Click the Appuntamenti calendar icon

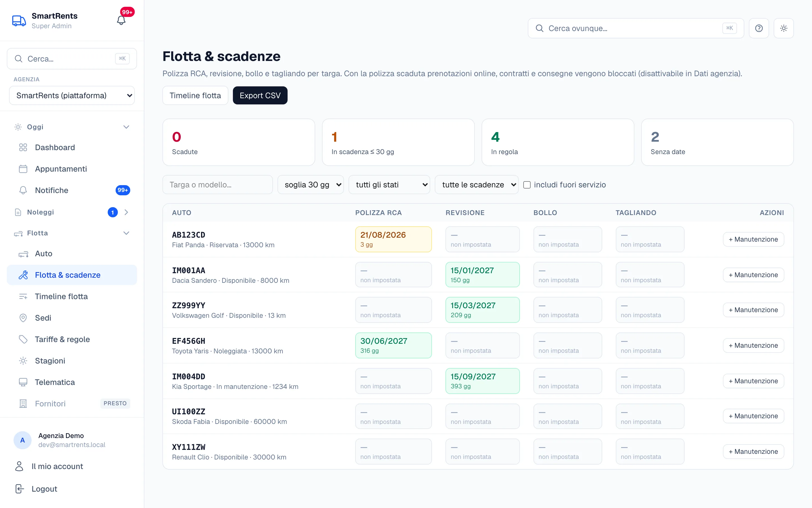23,169
